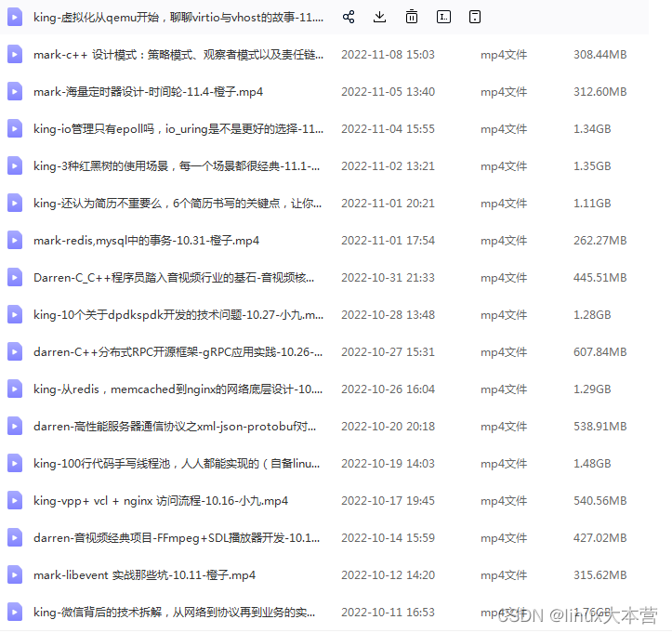Click size value 1.48GB
Image resolution: width=672 pixels, height=633 pixels.
(592, 463)
